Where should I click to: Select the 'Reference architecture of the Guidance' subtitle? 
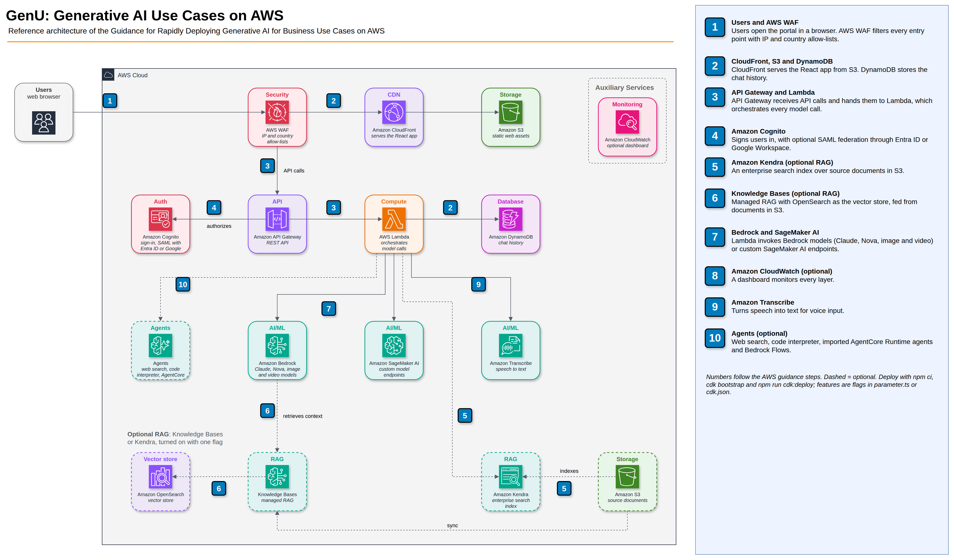(x=196, y=31)
